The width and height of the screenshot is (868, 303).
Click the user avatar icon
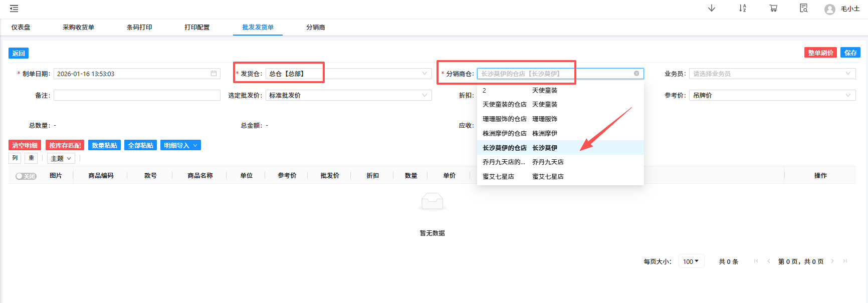click(x=829, y=10)
